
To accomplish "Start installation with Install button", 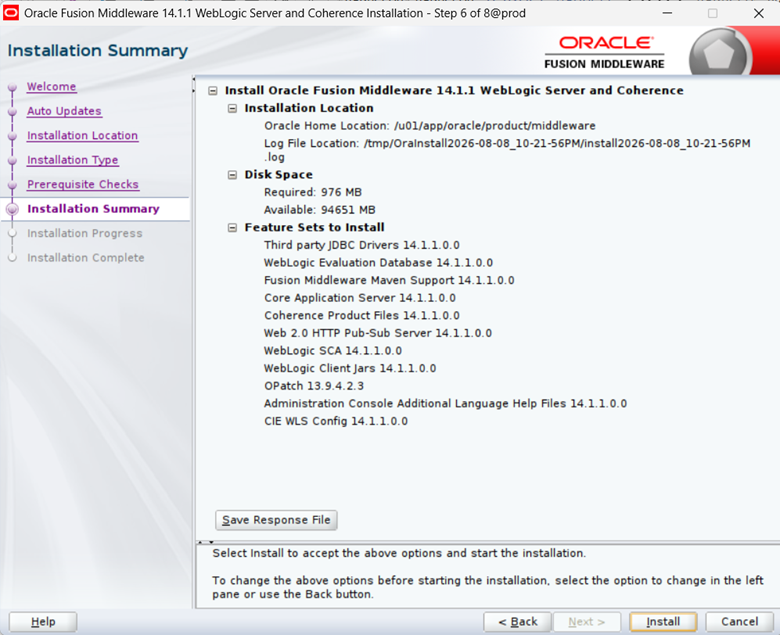I will pos(663,622).
